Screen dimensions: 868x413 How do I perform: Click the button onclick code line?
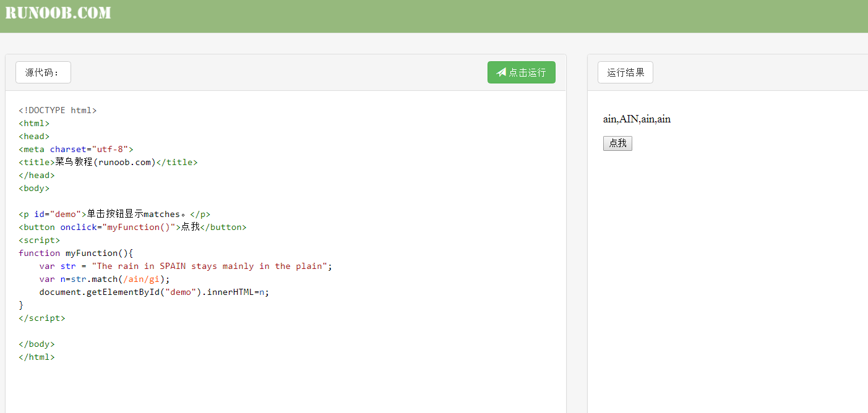132,227
